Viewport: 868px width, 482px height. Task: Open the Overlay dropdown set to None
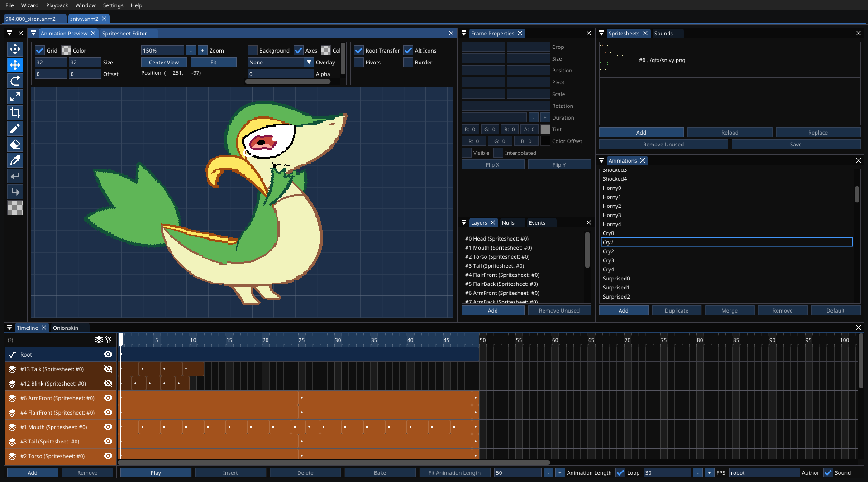pyautogui.click(x=280, y=63)
